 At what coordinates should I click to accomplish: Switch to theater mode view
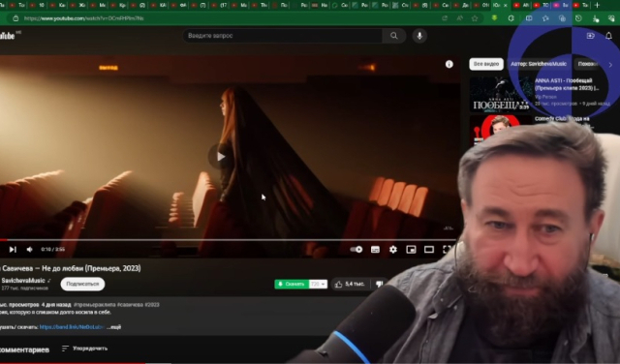(x=429, y=250)
